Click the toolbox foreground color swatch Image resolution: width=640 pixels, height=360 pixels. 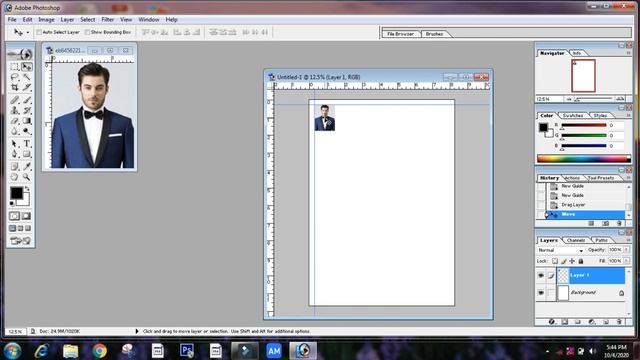tap(16, 193)
